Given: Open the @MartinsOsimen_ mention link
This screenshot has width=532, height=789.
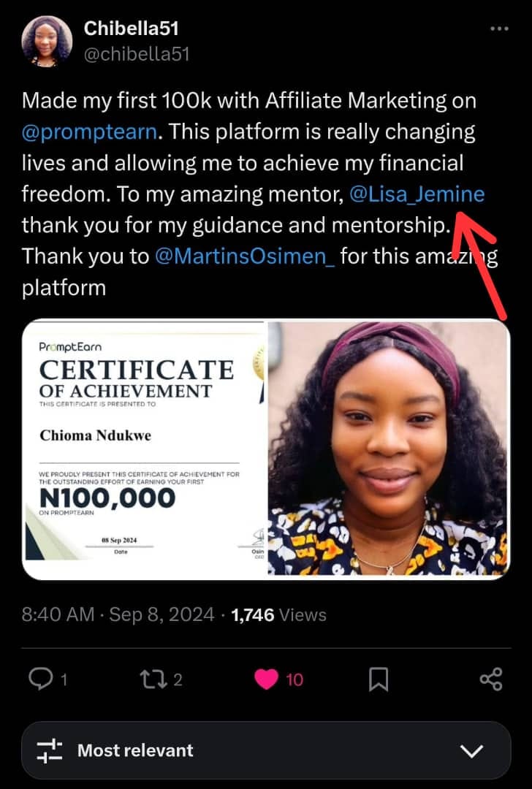Looking at the screenshot, I should (245, 256).
